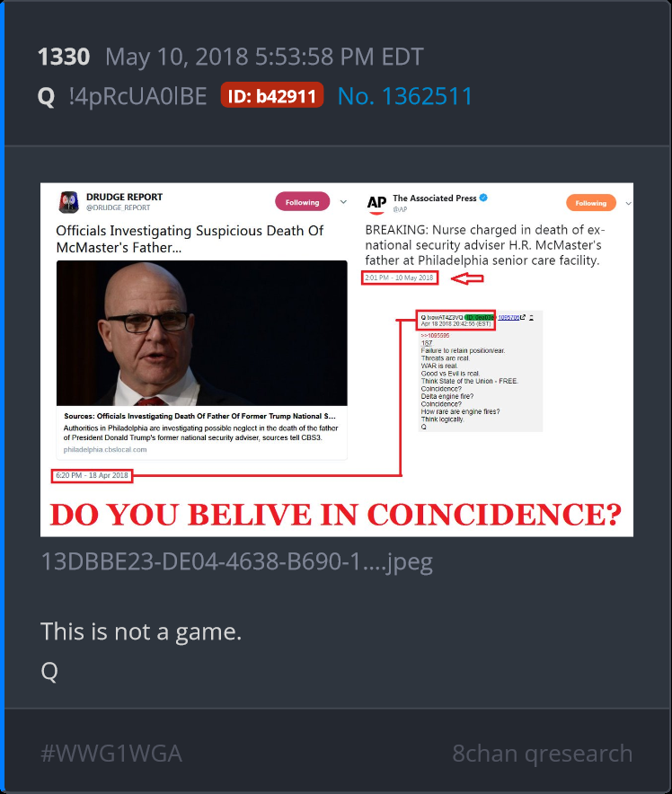Click the @DRUDGE_REPORT handle
Screen dimensions: 672x794
(x=118, y=207)
